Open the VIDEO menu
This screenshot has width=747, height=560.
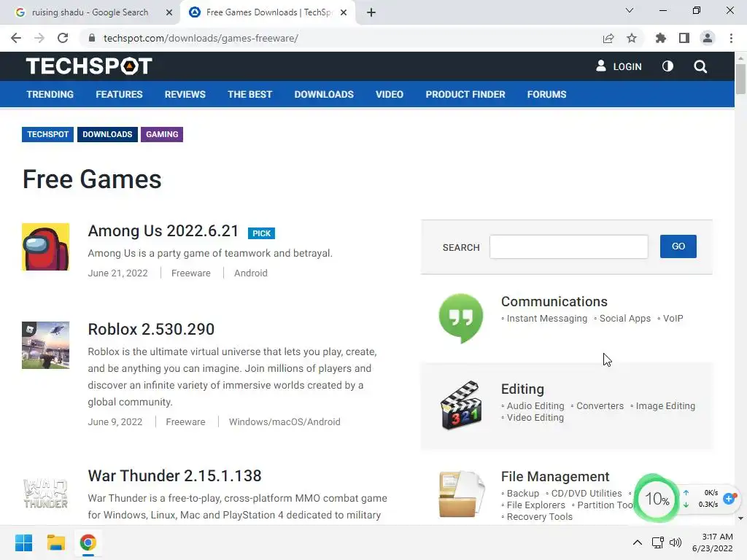[390, 94]
